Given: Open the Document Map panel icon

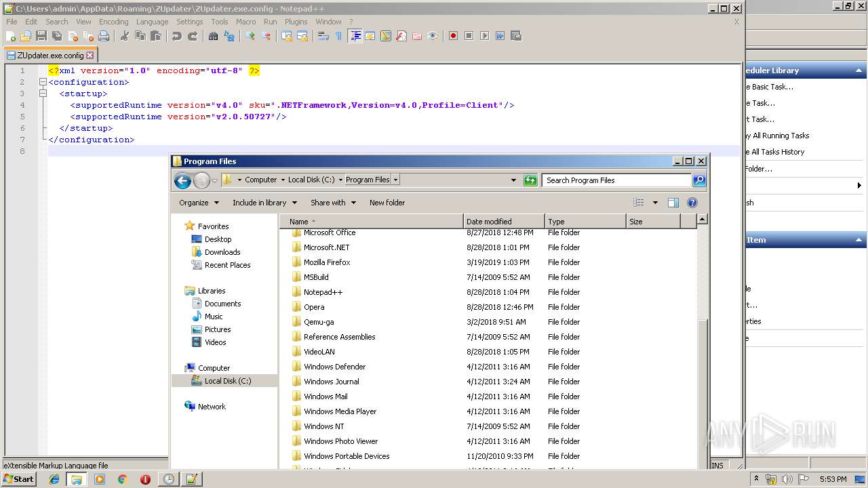Looking at the screenshot, I should coord(386,36).
